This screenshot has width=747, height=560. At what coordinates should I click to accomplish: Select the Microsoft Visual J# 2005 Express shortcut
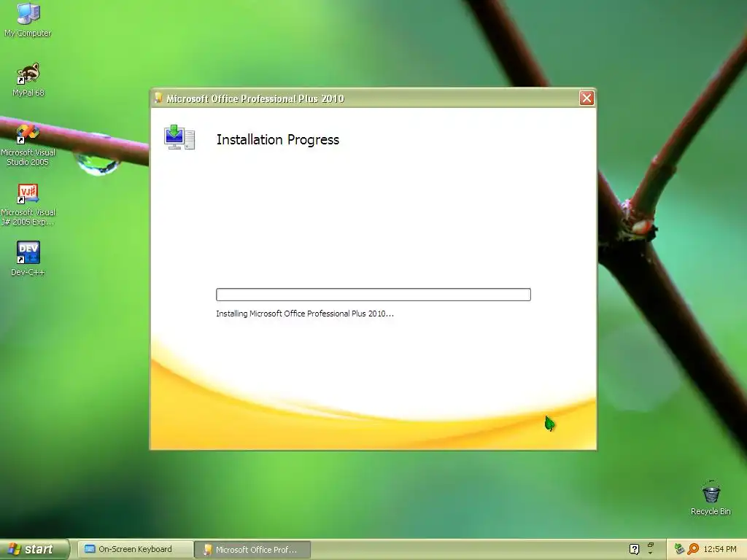[x=28, y=205]
